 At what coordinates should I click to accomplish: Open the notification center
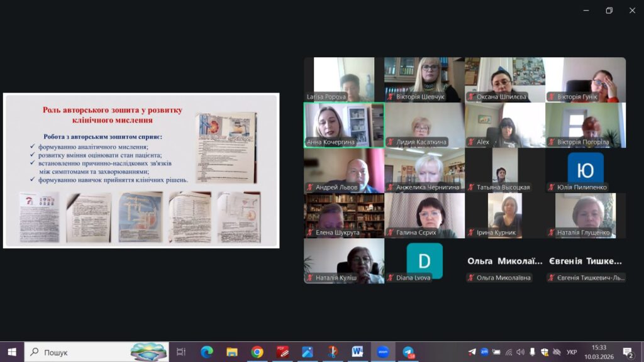pyautogui.click(x=628, y=352)
